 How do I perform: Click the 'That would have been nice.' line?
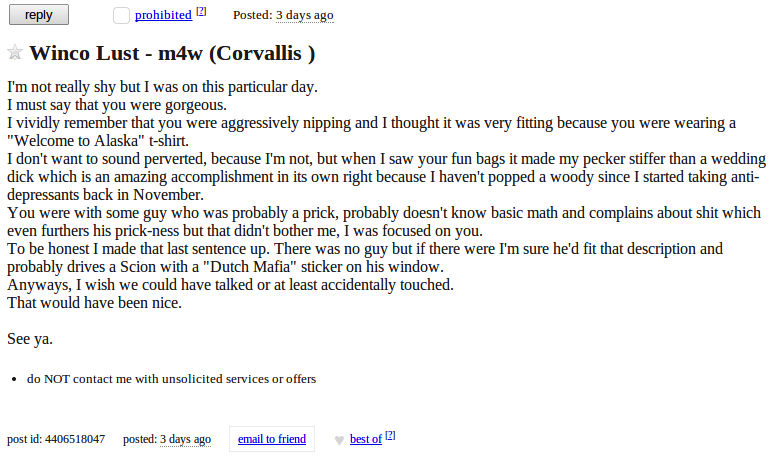click(x=94, y=303)
